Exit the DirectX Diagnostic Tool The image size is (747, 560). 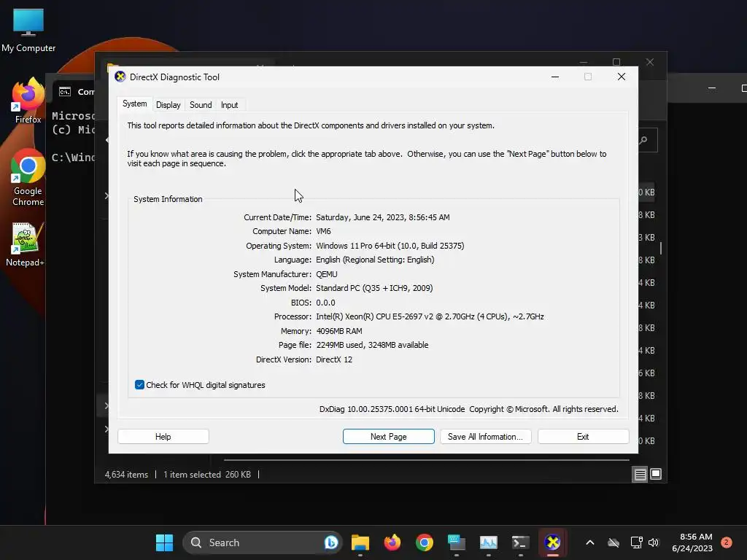[583, 437]
